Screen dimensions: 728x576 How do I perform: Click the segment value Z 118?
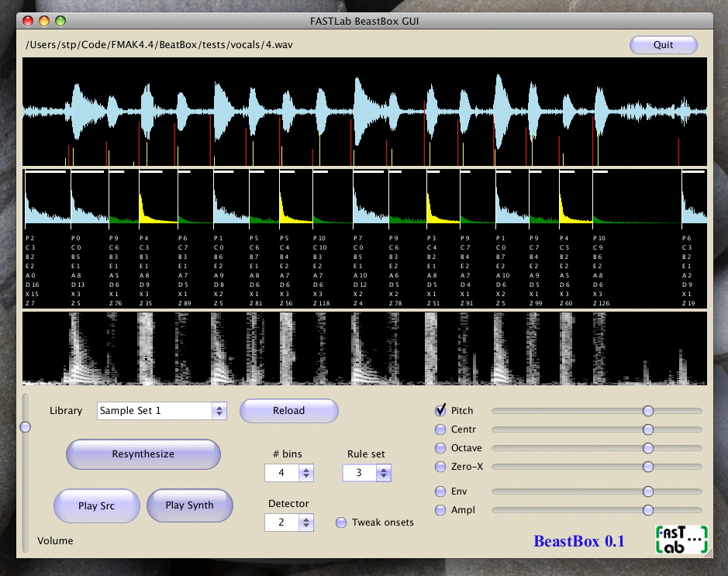click(321, 303)
